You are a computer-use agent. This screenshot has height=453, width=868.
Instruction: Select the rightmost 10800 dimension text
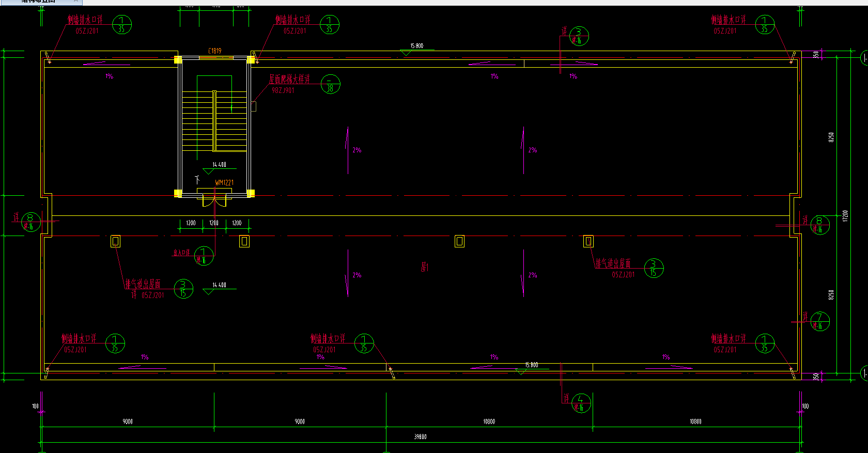[x=695, y=422]
